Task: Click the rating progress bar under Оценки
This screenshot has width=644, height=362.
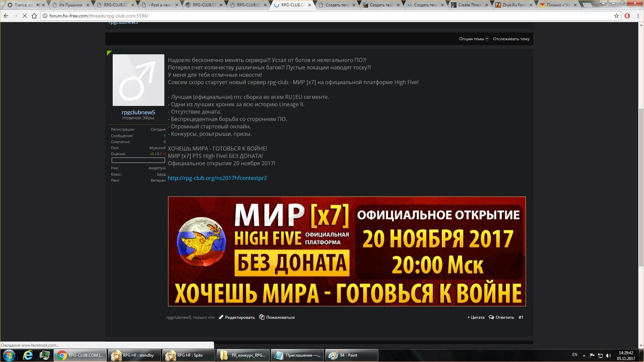Action: pos(138,160)
